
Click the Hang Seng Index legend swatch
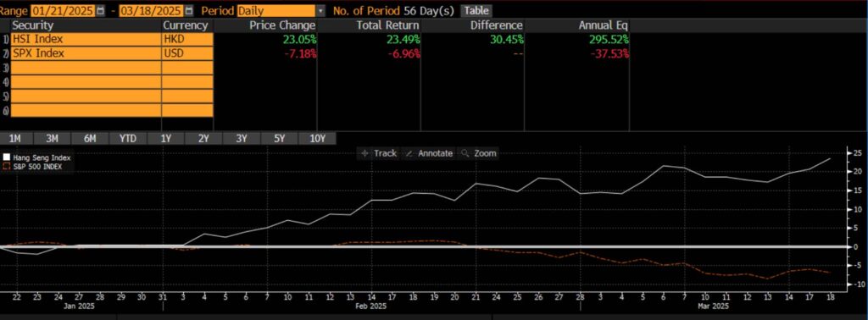(6, 157)
